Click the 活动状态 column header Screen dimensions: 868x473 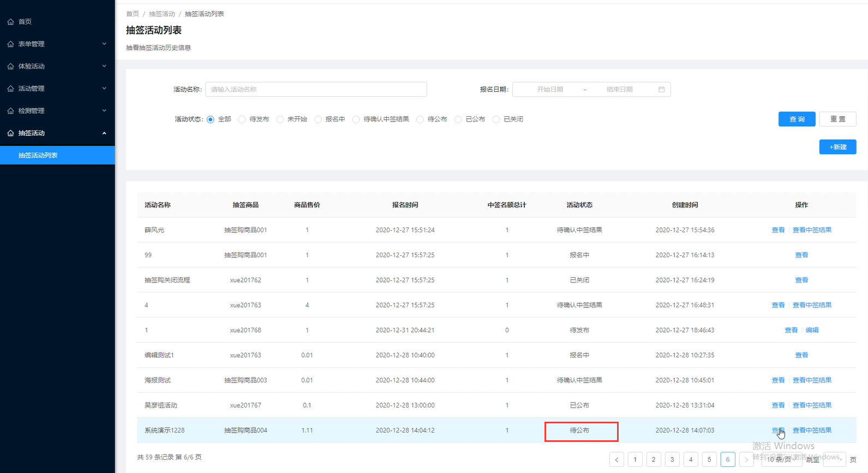[x=579, y=205]
